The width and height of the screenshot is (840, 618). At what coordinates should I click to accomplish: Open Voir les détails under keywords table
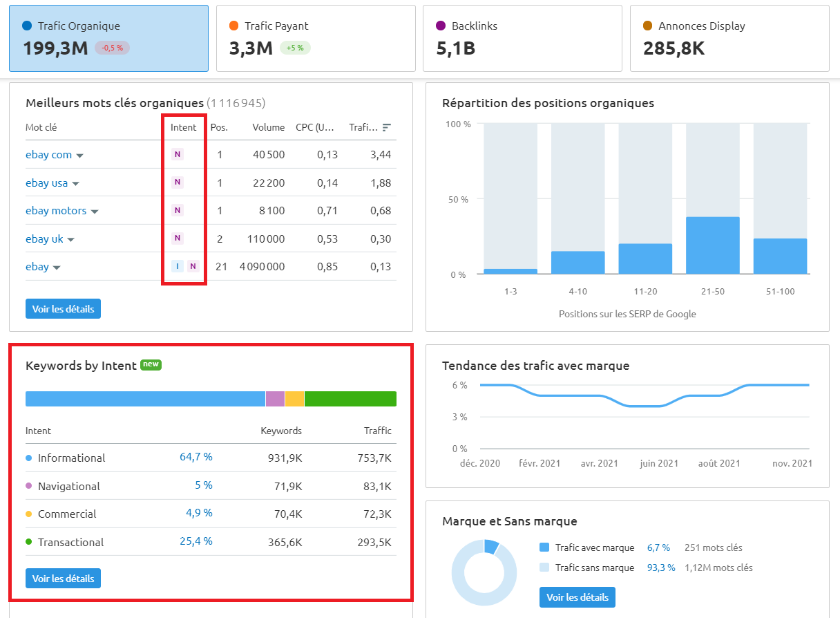tap(63, 308)
